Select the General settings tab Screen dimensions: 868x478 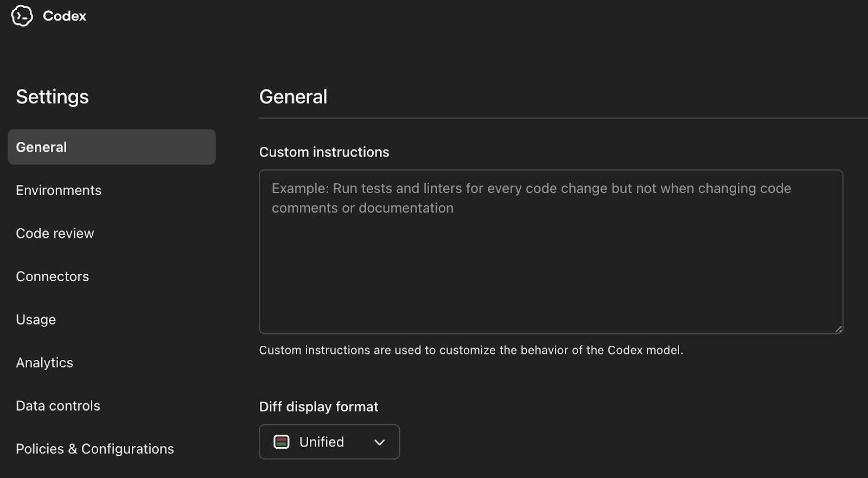(x=111, y=147)
